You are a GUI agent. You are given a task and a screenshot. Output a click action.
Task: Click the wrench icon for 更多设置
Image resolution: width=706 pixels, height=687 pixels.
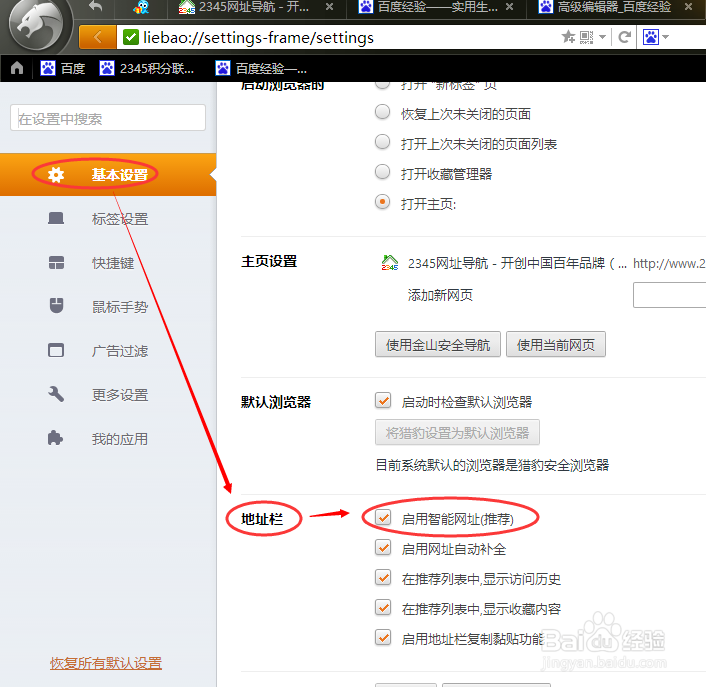(x=56, y=394)
